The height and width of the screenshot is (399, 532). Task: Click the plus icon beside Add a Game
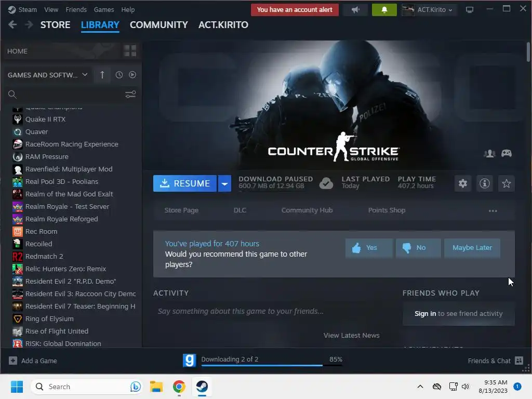coord(13,361)
